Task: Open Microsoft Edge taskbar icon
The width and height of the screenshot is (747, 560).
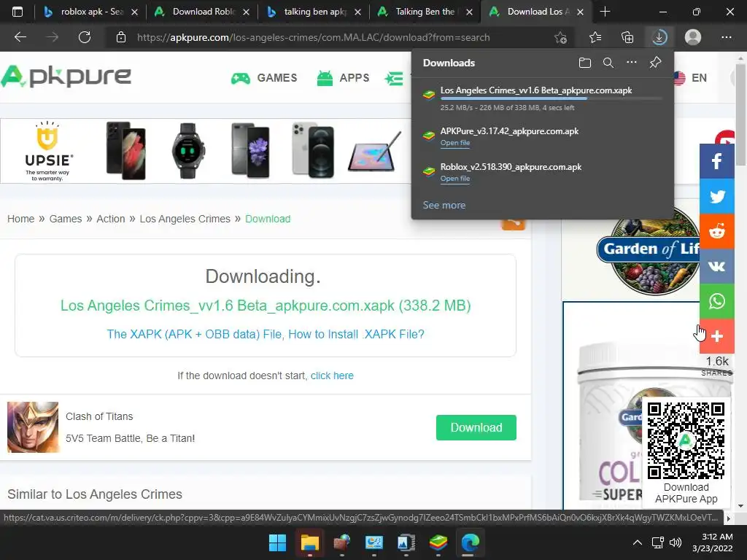Action: pyautogui.click(x=470, y=542)
